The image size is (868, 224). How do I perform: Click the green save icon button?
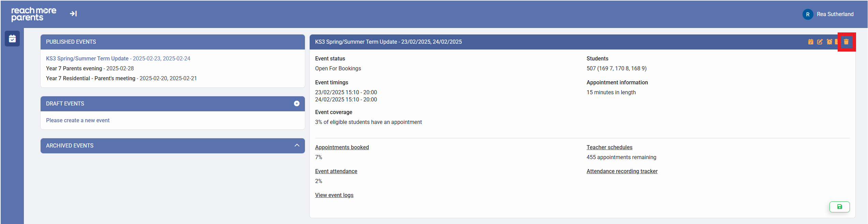point(839,207)
